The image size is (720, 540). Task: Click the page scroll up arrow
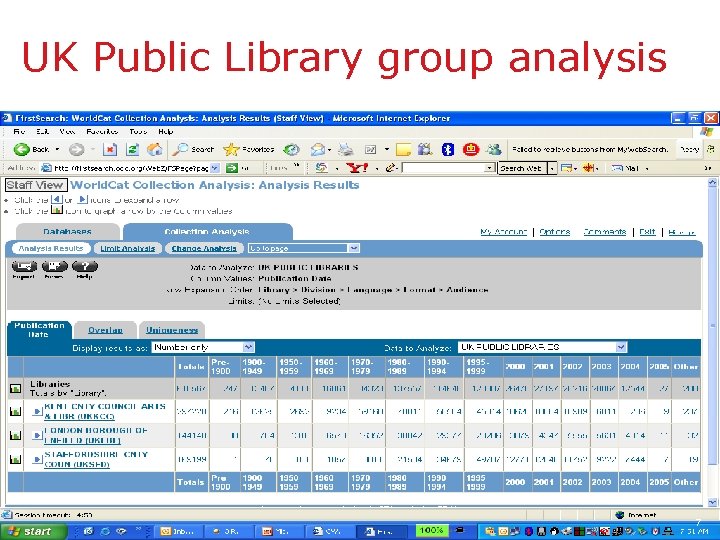pyautogui.click(x=712, y=182)
